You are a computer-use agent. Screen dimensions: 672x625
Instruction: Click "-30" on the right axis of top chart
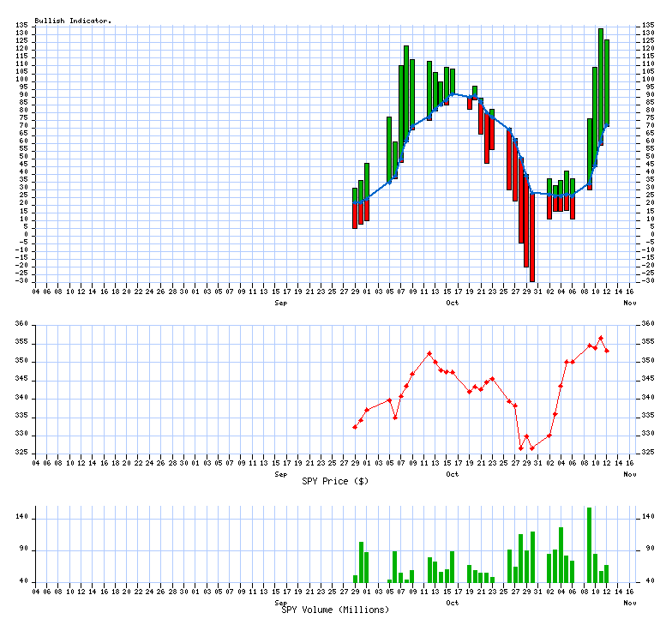pos(648,280)
